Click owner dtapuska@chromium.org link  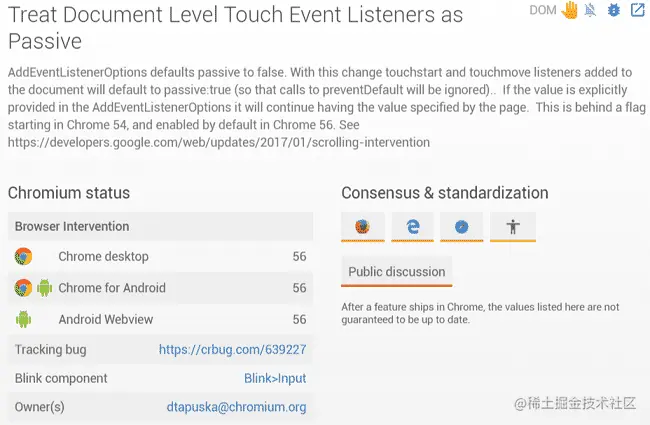coord(236,407)
